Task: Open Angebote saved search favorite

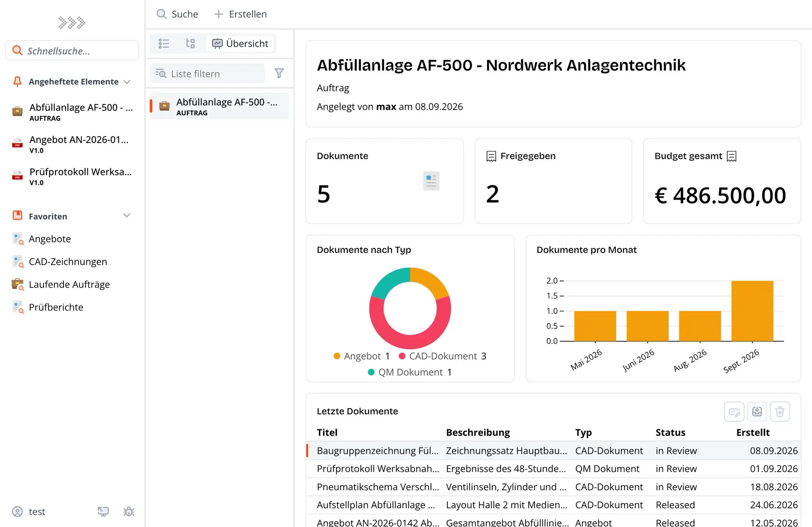Action: (x=49, y=239)
